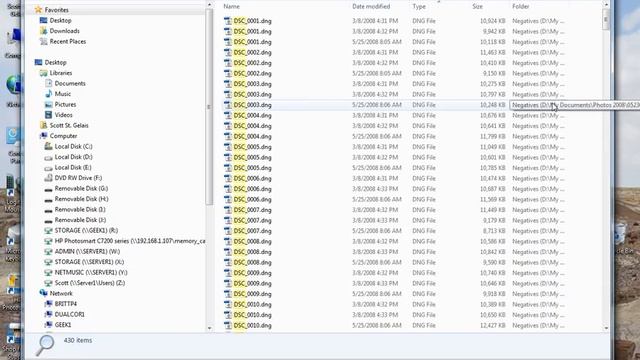The image size is (640, 360).
Task: Click the Music library icon
Action: 49,94
